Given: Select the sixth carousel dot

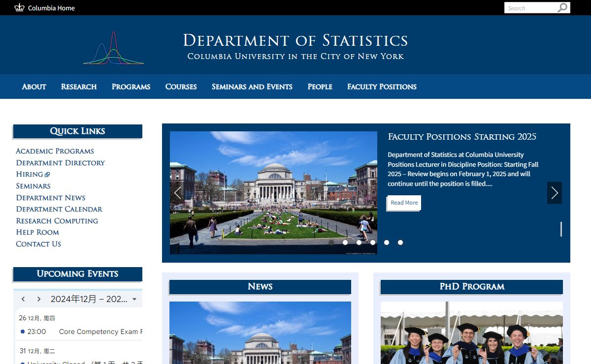Looking at the screenshot, I should [x=400, y=243].
